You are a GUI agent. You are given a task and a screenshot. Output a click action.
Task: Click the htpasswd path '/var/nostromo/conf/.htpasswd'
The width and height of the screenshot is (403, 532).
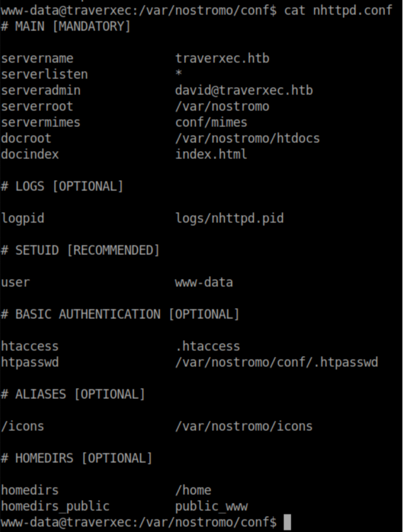point(276,362)
